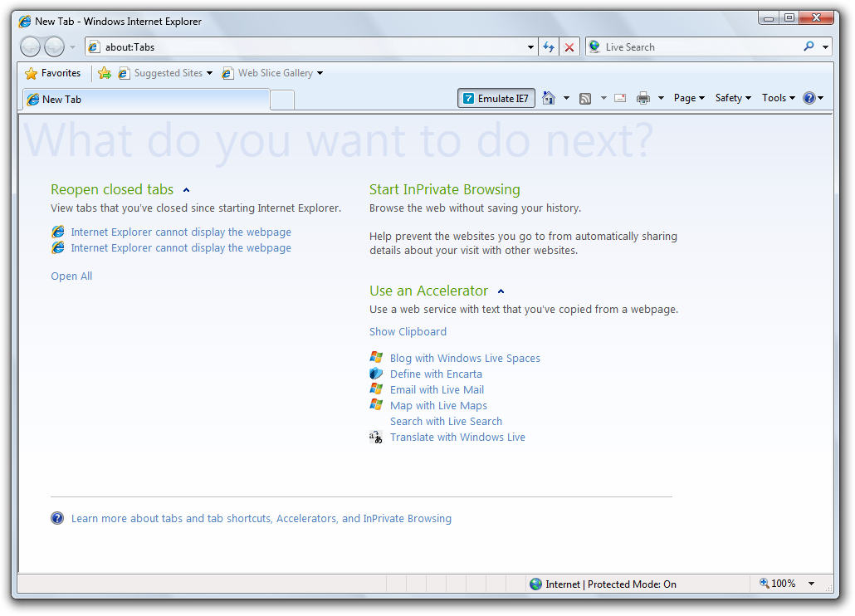Open Suggested Sites in favorites bar

[x=165, y=73]
